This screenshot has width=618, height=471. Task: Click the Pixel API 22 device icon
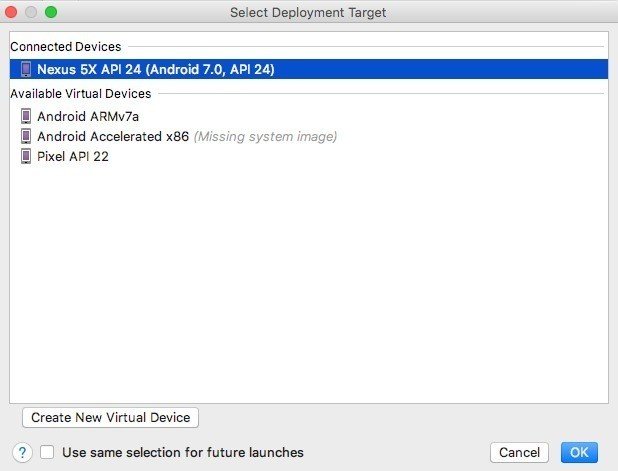pos(26,156)
